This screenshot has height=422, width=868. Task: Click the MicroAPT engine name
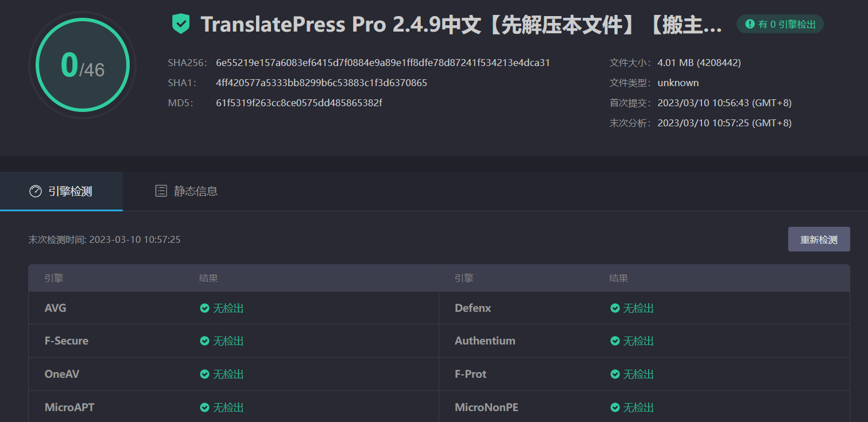coord(69,408)
